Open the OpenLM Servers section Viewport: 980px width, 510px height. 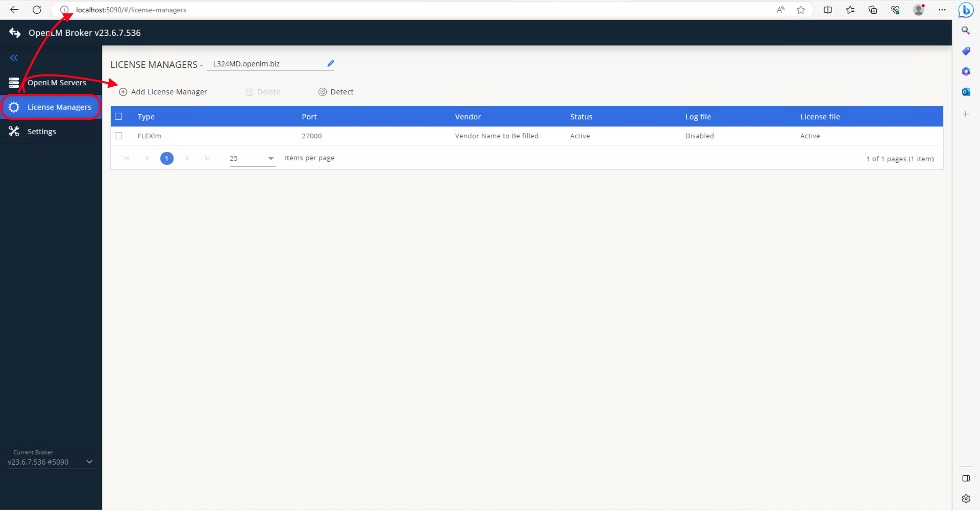[56, 82]
